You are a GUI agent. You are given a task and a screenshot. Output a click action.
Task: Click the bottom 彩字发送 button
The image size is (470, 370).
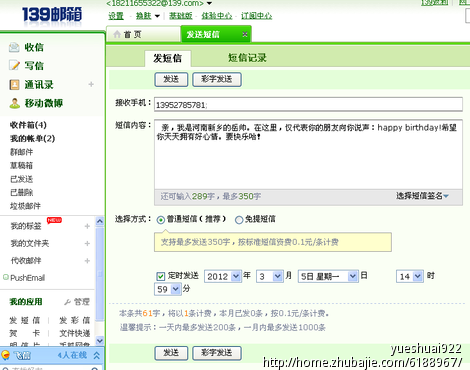pyautogui.click(x=217, y=353)
